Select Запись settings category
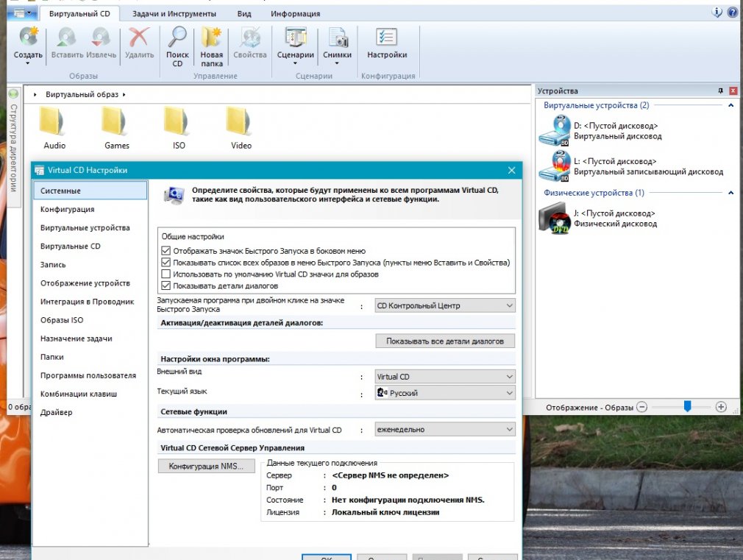Screen dimensions: 743x560 90,265
